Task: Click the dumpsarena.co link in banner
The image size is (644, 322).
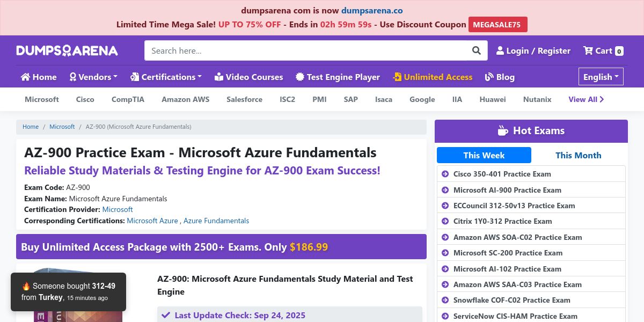Action: pos(372,10)
